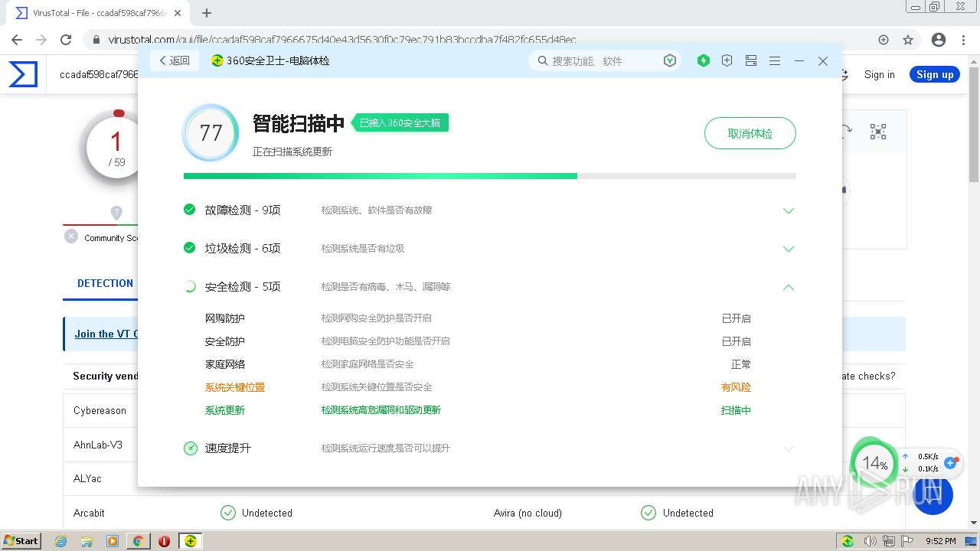Switch to Chrome in the taskbar

tap(138, 541)
